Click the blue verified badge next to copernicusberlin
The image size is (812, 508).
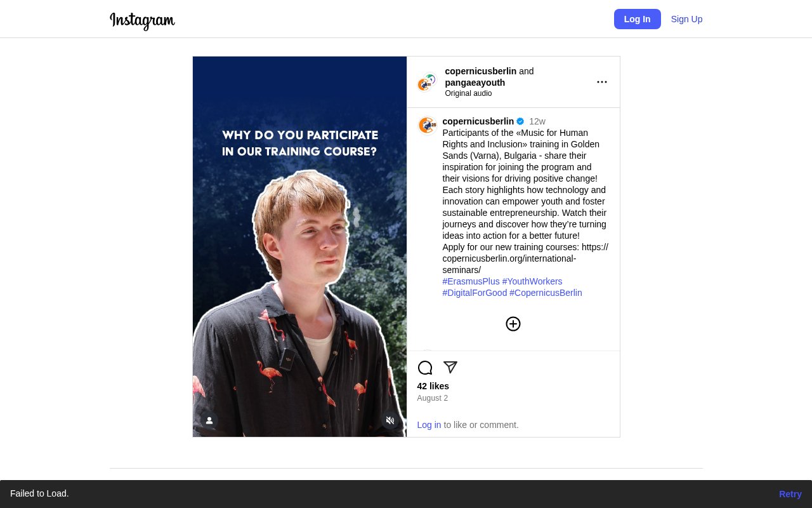[x=520, y=121]
